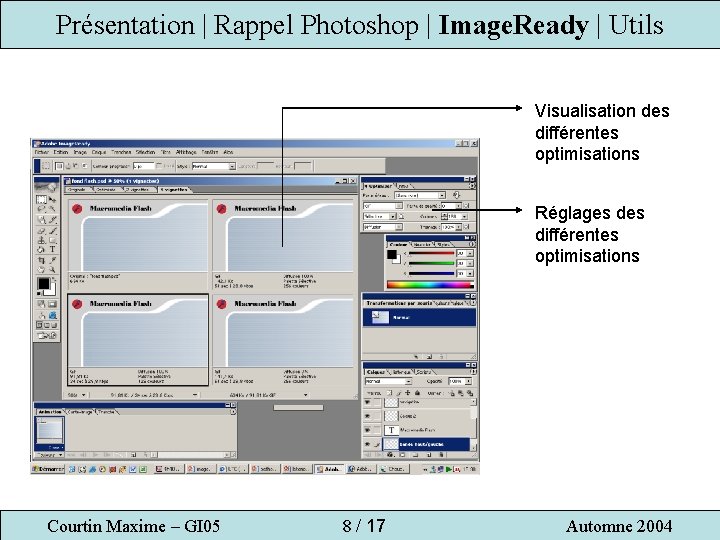Screen dimensions: 720x540
Task: Select the Type (T) tool
Action: pos(52,249)
